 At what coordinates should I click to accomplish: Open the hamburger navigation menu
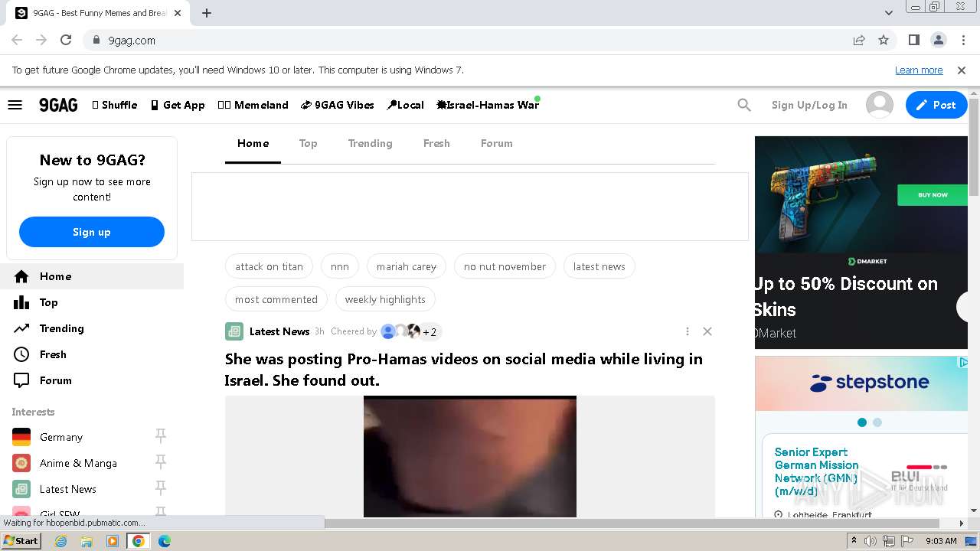click(15, 105)
